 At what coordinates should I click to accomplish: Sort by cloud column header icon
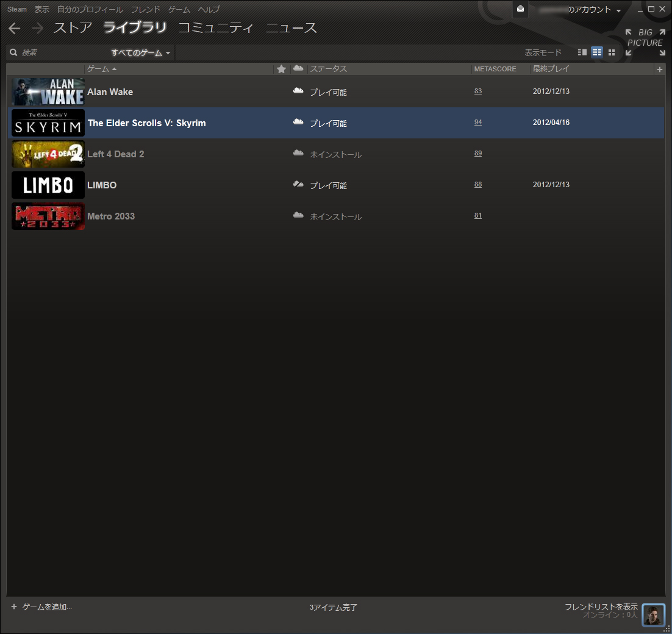point(298,68)
